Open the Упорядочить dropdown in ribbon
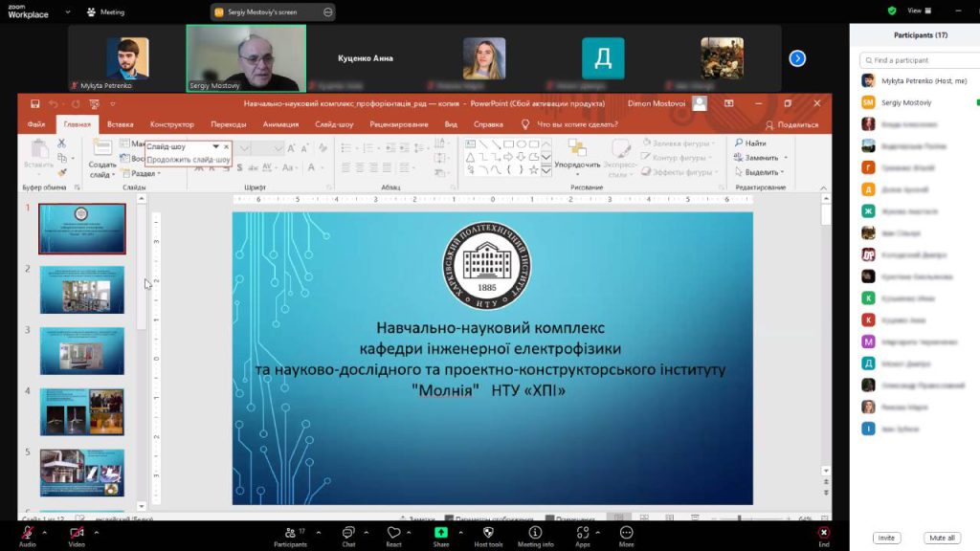The height and width of the screenshot is (551, 980). 577,164
